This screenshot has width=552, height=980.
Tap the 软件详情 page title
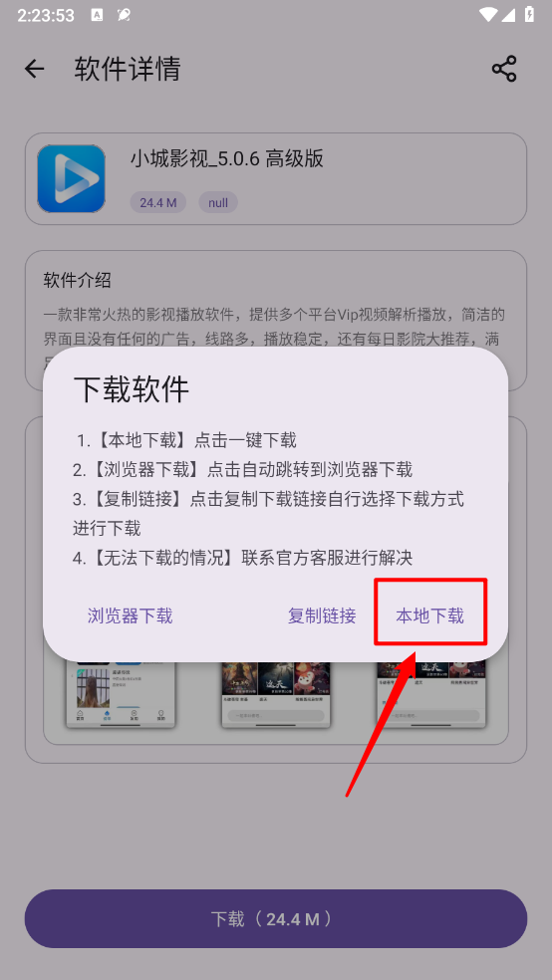128,69
